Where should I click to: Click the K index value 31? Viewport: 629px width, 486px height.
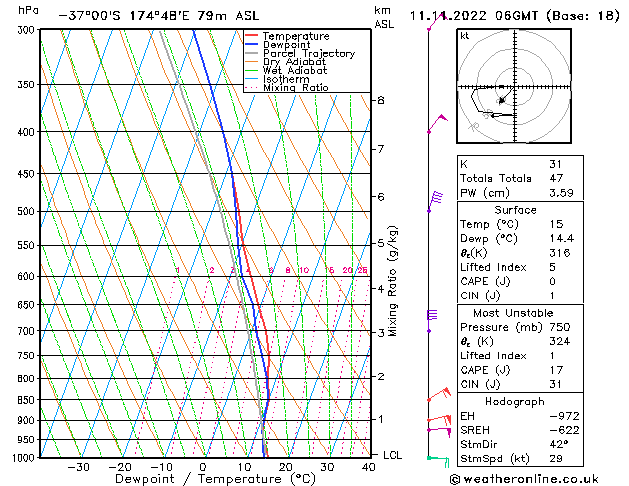[556, 164]
